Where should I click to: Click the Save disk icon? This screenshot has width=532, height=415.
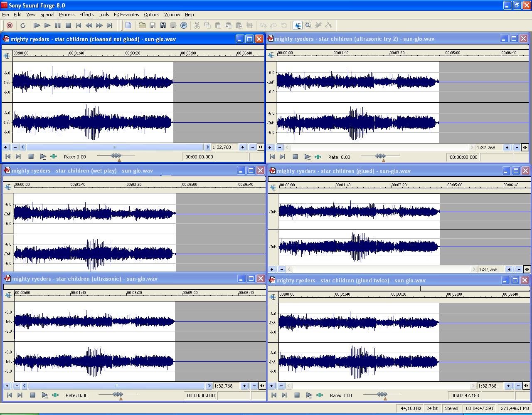(153, 25)
